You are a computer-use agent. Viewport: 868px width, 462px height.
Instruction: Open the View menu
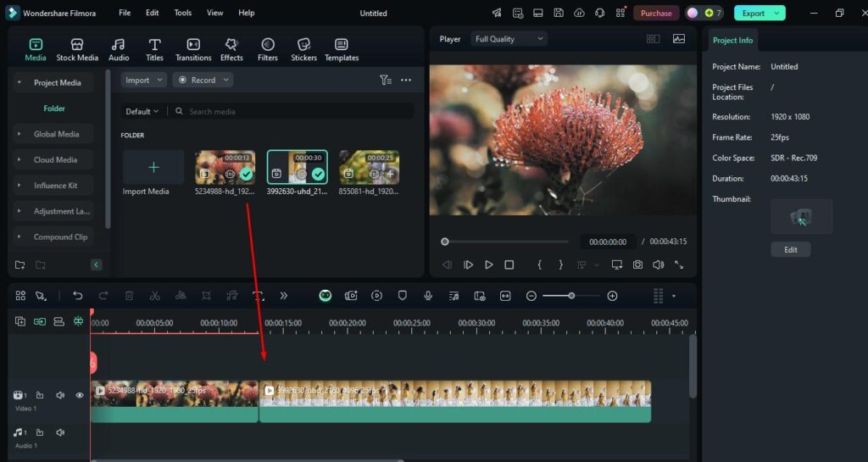click(214, 13)
